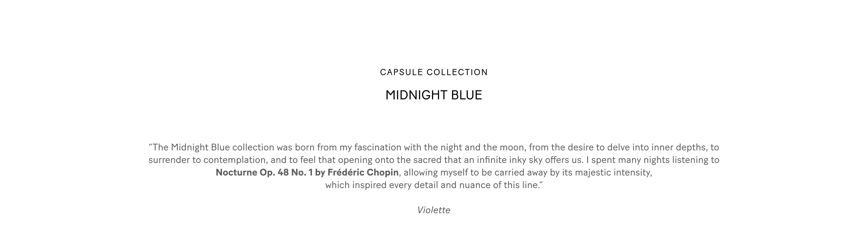Click the word "surrender" starting line two
Screen dimensions: 868x227
(x=169, y=160)
